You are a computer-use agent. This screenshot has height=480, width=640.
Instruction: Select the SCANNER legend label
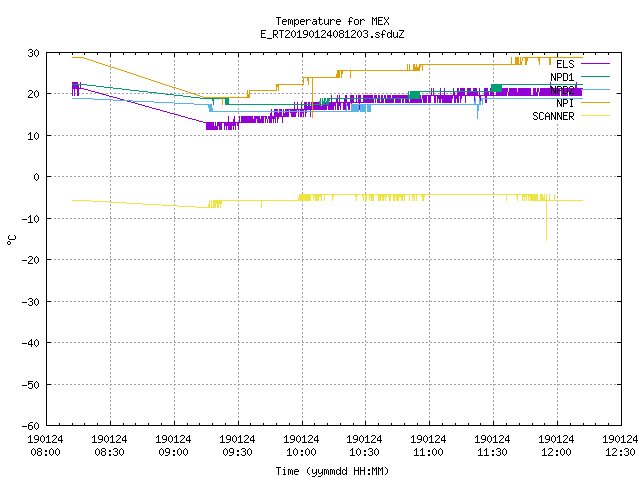[x=553, y=116]
